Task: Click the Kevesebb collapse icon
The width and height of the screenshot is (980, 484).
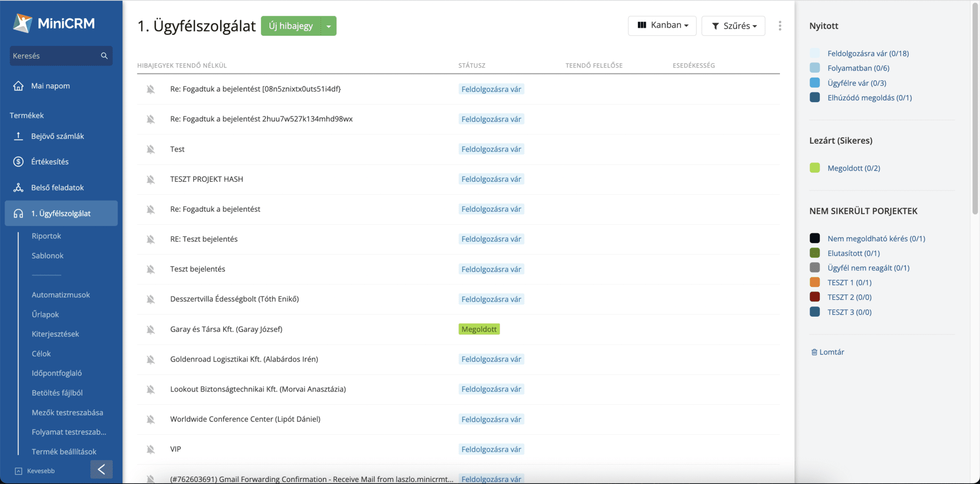Action: pyautogui.click(x=18, y=471)
